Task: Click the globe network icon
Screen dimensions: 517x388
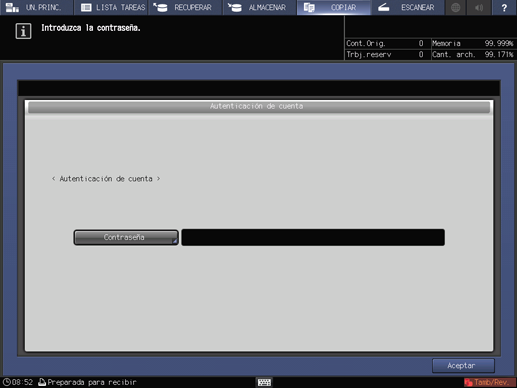Action: pos(456,7)
